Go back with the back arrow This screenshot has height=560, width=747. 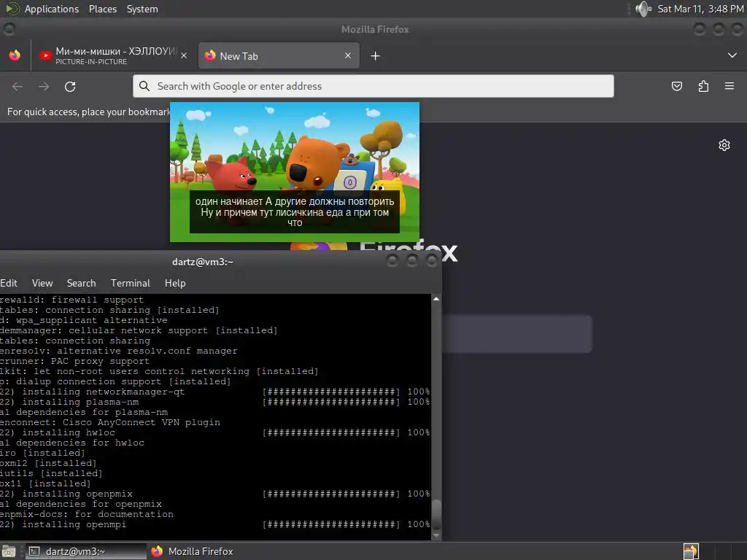18,86
